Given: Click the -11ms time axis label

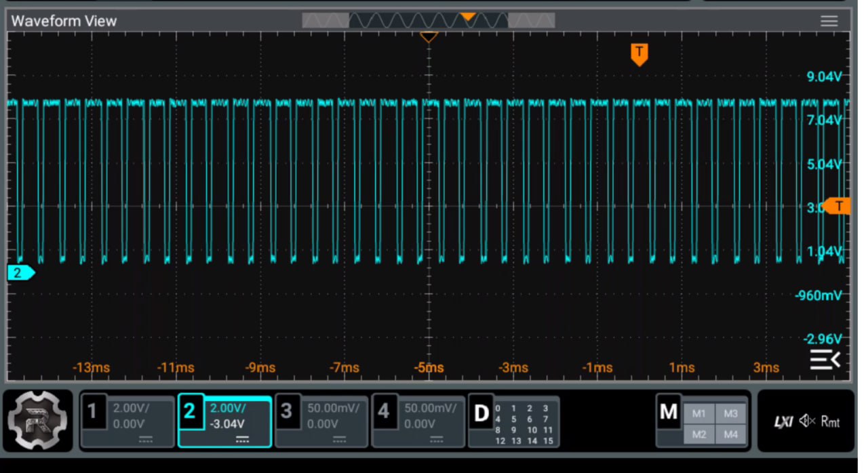Looking at the screenshot, I should point(176,368).
